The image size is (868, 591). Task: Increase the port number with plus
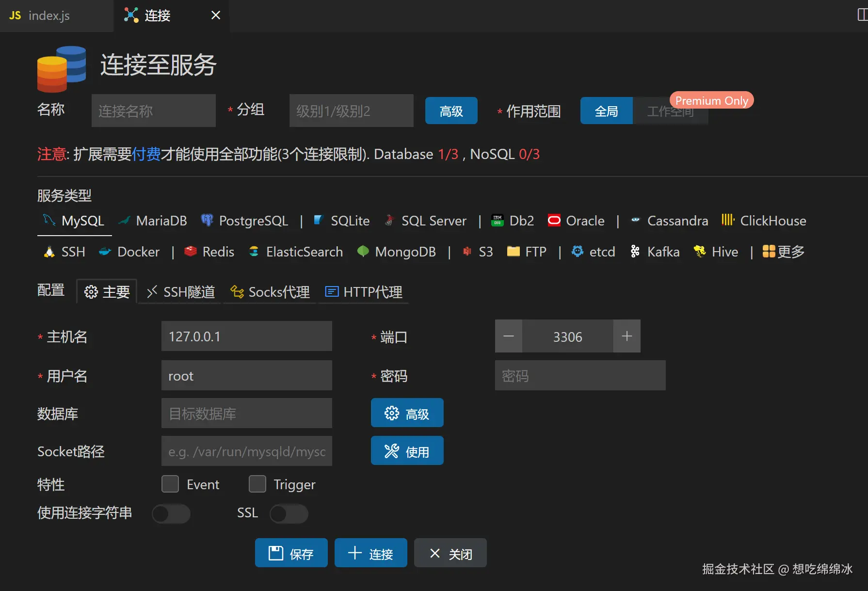pyautogui.click(x=627, y=336)
